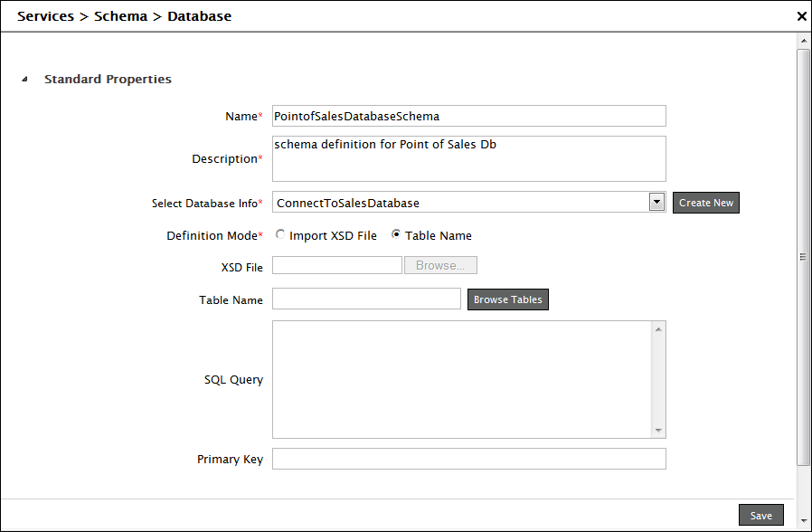The image size is (812, 532).
Task: Save the database schema
Action: 760,515
